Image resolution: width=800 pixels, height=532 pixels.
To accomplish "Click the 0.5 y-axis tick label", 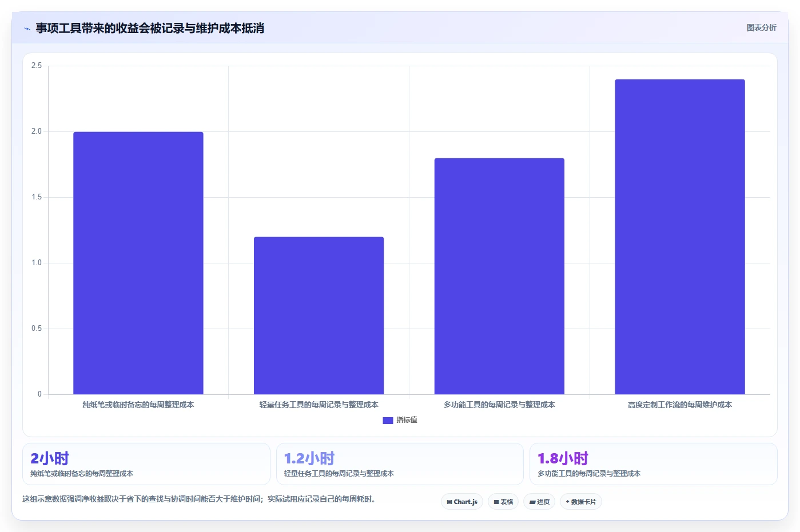I will (x=37, y=329).
